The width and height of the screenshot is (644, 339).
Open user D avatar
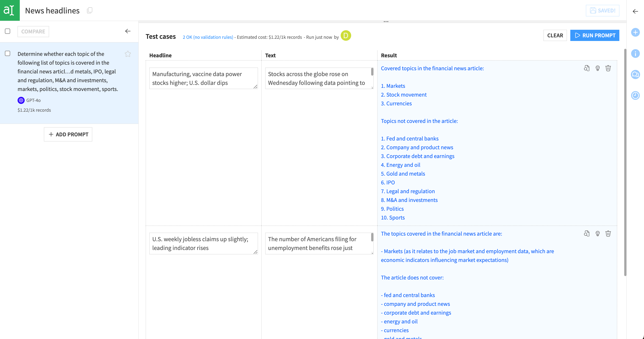pos(346,35)
